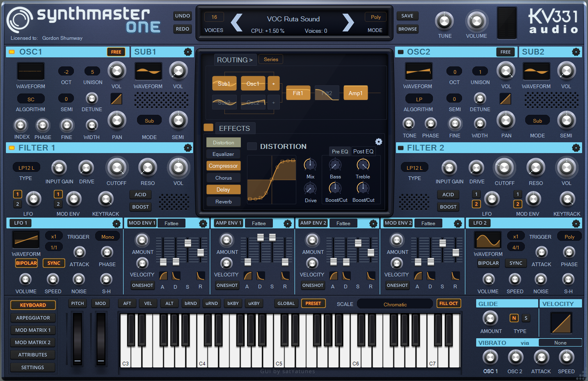
Task: Open SETTINGS page
Action: click(x=33, y=367)
